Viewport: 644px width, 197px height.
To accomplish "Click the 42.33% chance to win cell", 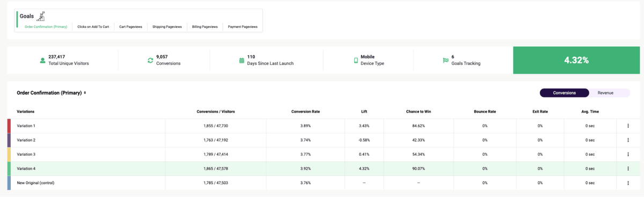I will click(x=419, y=140).
